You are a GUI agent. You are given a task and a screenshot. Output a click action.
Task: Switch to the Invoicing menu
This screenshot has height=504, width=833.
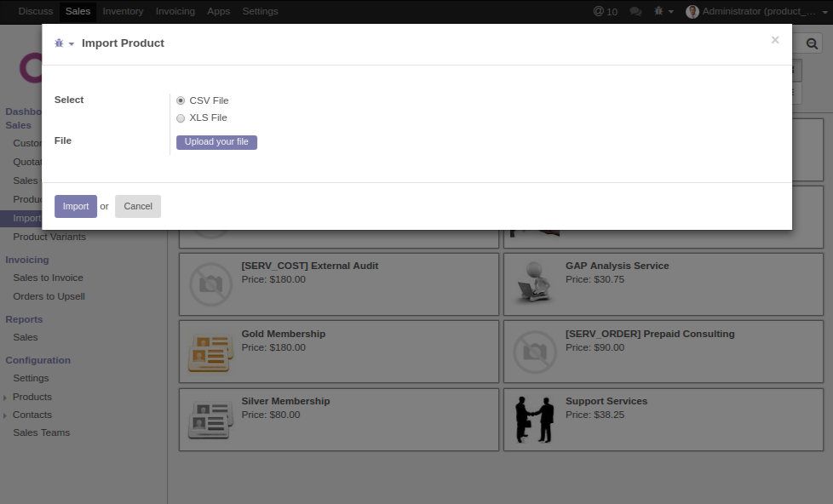(x=175, y=11)
